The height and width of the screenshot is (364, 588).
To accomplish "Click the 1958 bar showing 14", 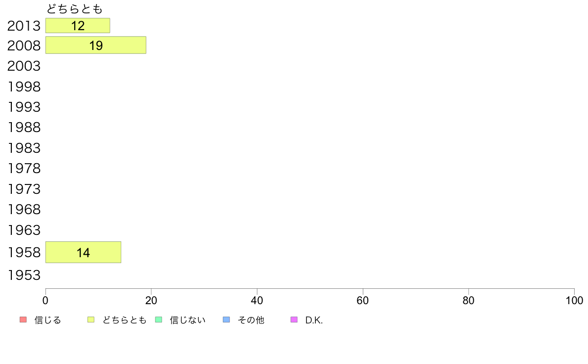I will coord(83,252).
